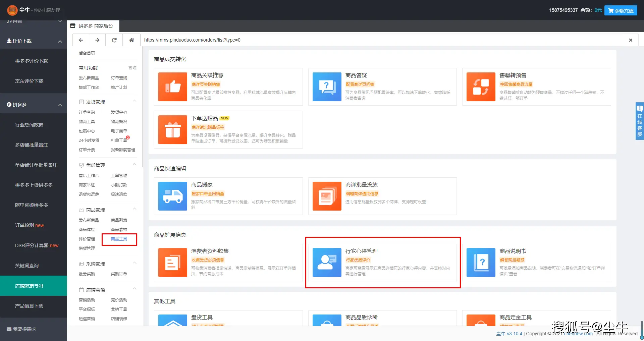Collapse the 评价下载 sidebar group
The width and height of the screenshot is (644, 341).
coord(60,41)
